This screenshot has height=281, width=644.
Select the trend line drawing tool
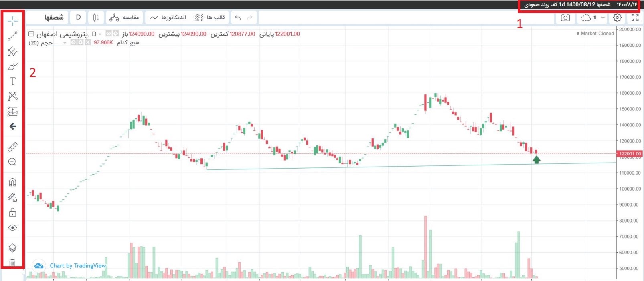[x=12, y=36]
